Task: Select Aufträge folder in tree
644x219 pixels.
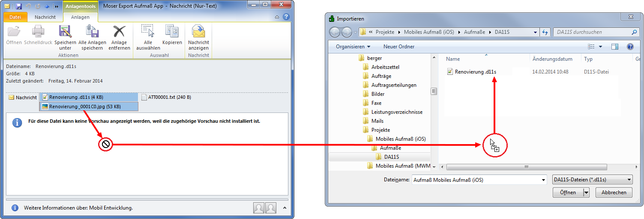Action: coord(377,76)
